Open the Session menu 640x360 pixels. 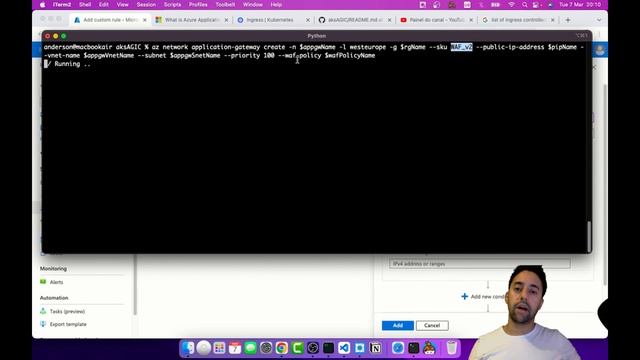pyautogui.click(x=146, y=4)
